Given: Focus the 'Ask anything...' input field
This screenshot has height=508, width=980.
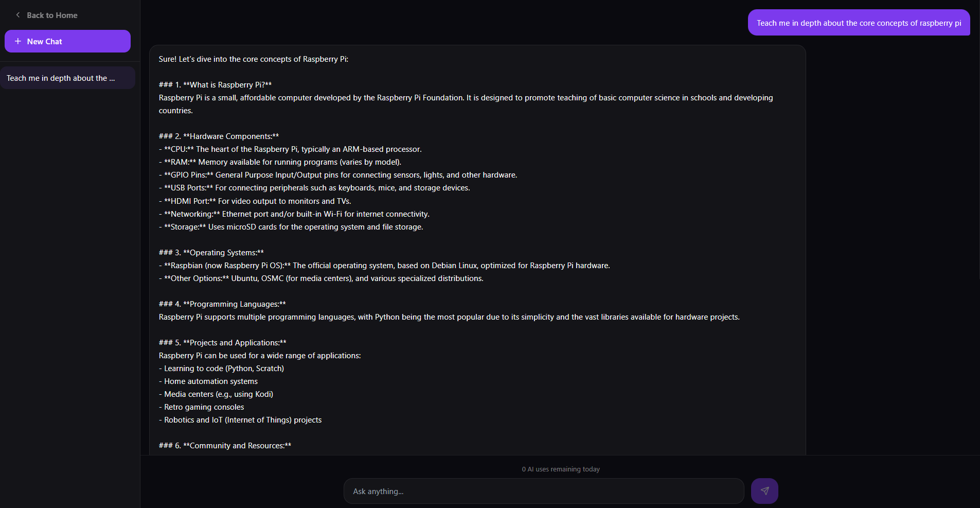Looking at the screenshot, I should (543, 491).
